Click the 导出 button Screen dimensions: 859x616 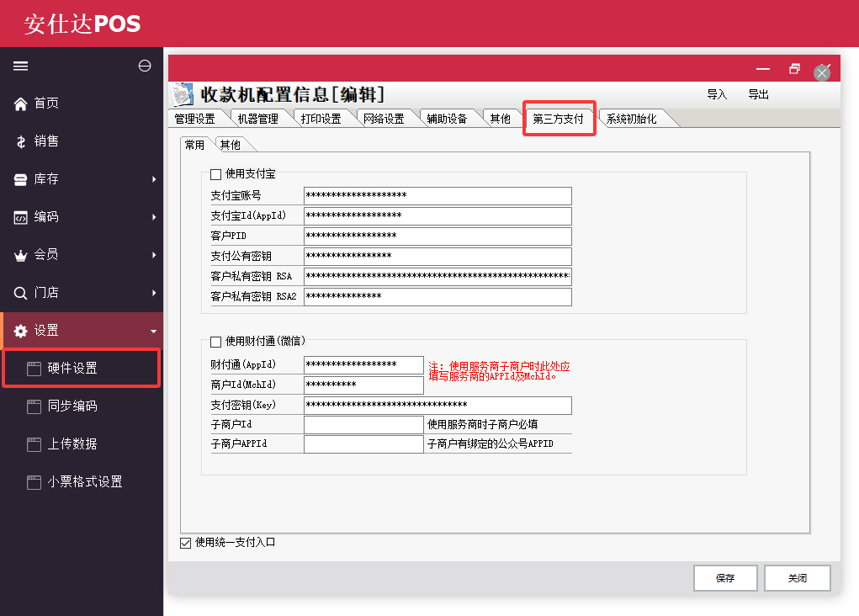(x=759, y=94)
